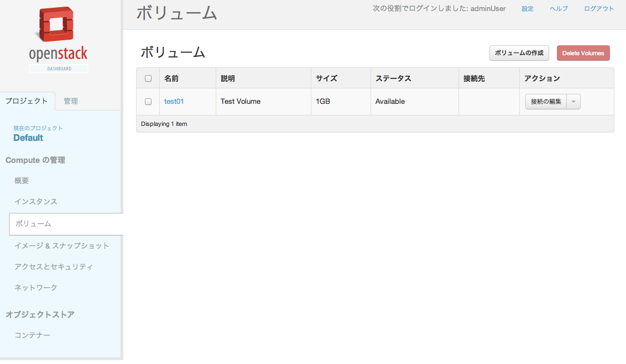Select the header checkbox for all volumes
Screen dimensions: 626x364
point(148,78)
